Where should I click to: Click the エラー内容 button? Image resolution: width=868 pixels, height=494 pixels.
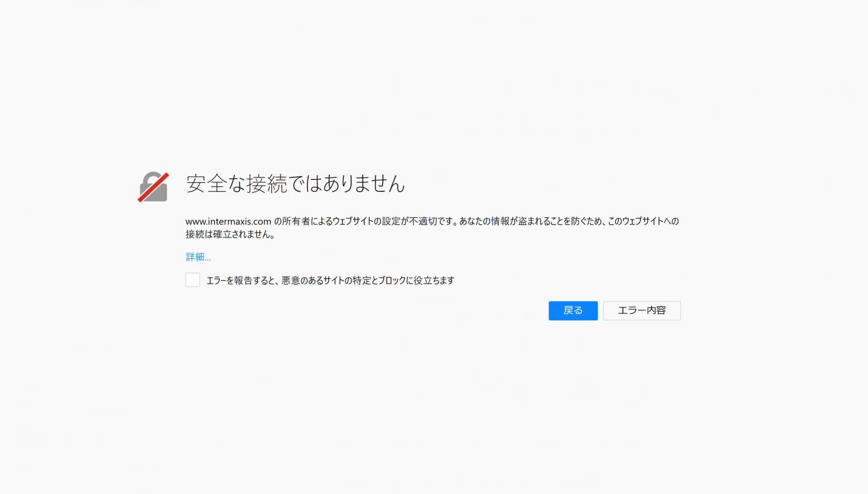(x=641, y=311)
